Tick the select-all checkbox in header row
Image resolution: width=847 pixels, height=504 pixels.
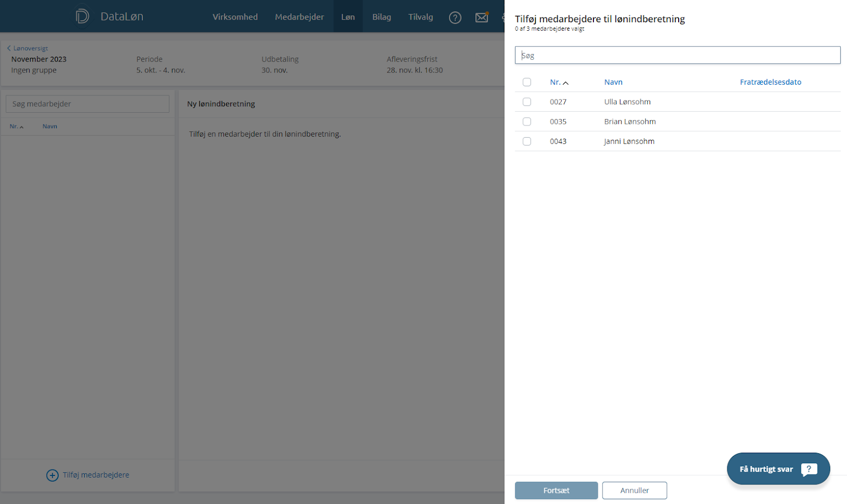pyautogui.click(x=527, y=82)
